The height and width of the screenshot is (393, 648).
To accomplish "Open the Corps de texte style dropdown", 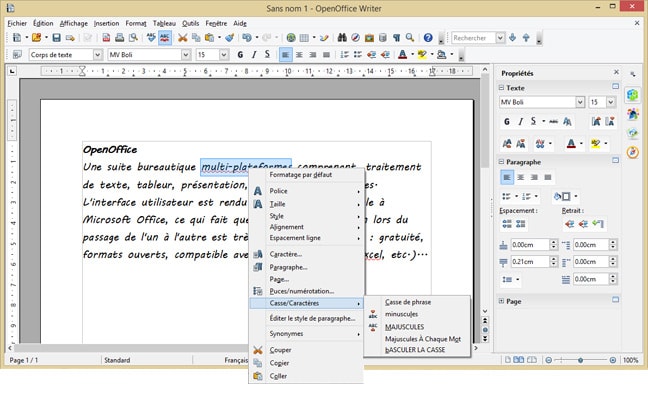I will point(97,55).
